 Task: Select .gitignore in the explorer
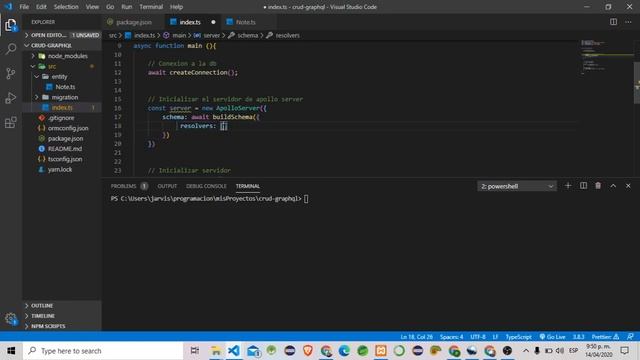(x=62, y=118)
